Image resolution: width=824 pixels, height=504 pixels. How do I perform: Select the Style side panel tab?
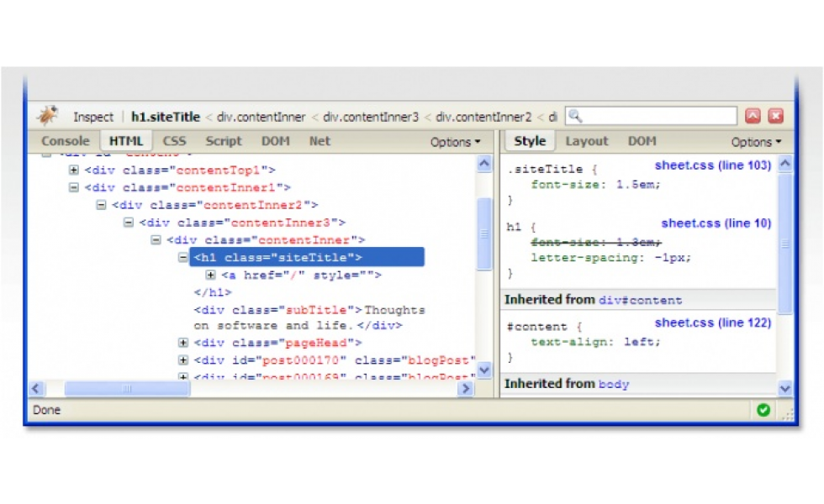point(530,141)
